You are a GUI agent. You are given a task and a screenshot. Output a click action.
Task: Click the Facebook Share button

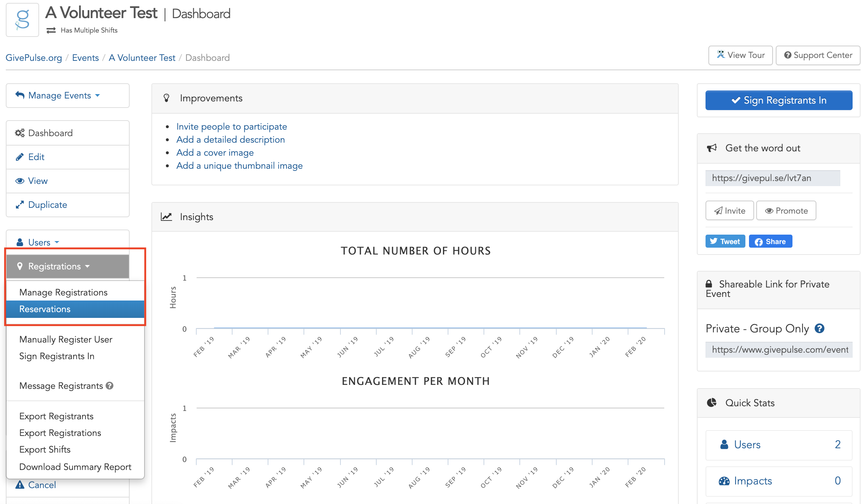[x=770, y=241]
